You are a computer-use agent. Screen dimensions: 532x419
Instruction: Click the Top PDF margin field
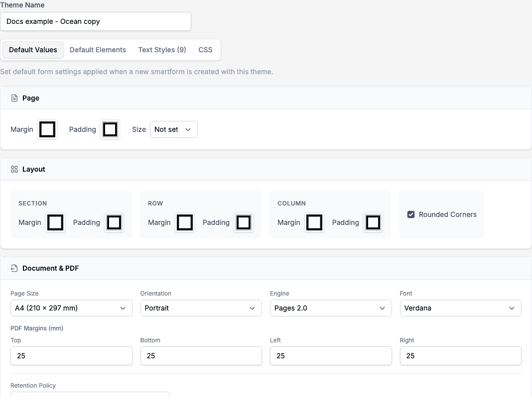[71, 356]
